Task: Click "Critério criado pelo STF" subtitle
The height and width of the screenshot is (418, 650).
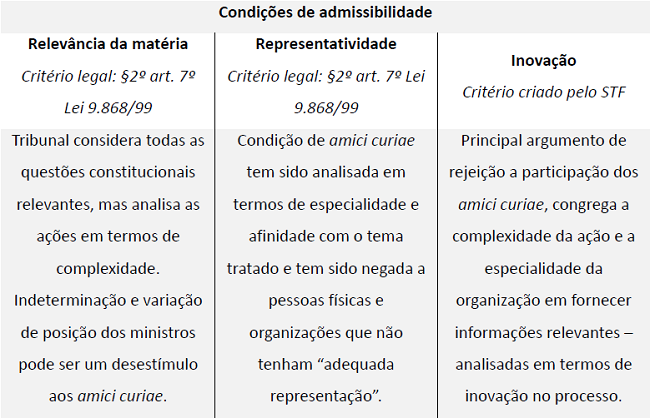Action: 543,92
